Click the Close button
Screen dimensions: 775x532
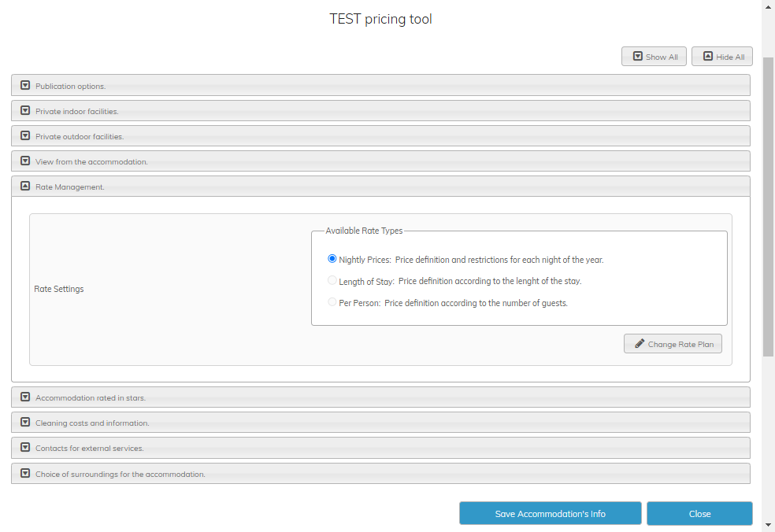pyautogui.click(x=699, y=514)
